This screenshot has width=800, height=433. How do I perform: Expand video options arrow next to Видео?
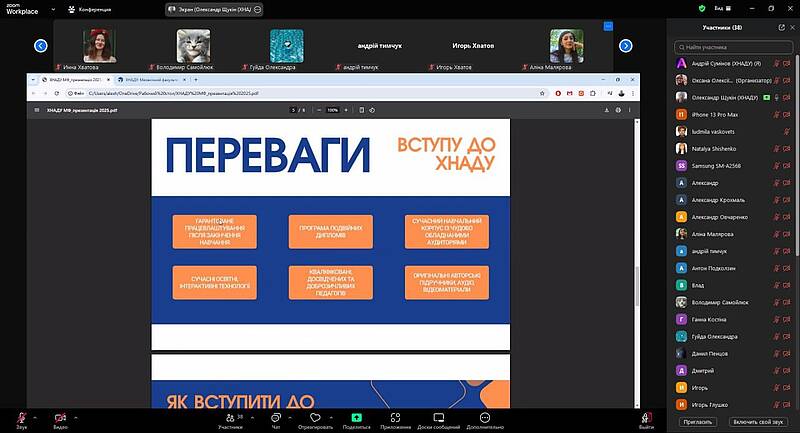pyautogui.click(x=75, y=415)
